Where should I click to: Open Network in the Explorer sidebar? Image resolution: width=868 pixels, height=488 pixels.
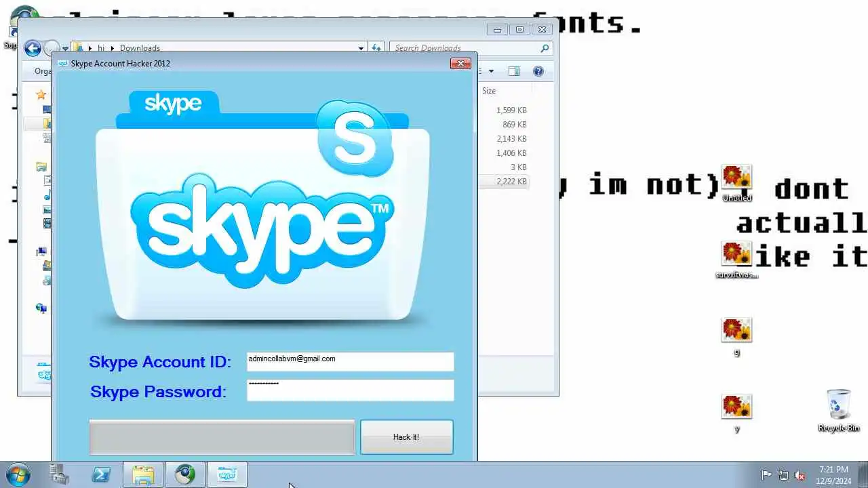(x=41, y=308)
